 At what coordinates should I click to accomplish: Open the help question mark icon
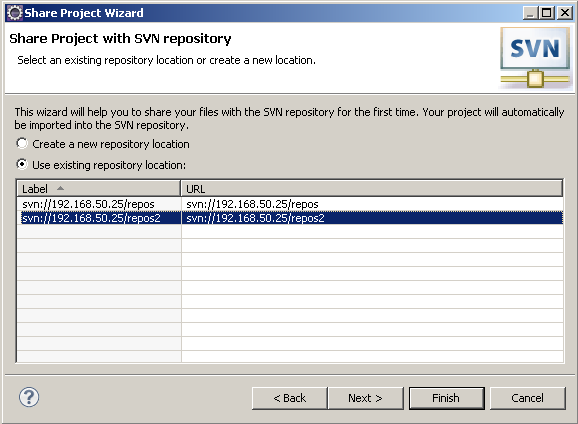coord(29,397)
